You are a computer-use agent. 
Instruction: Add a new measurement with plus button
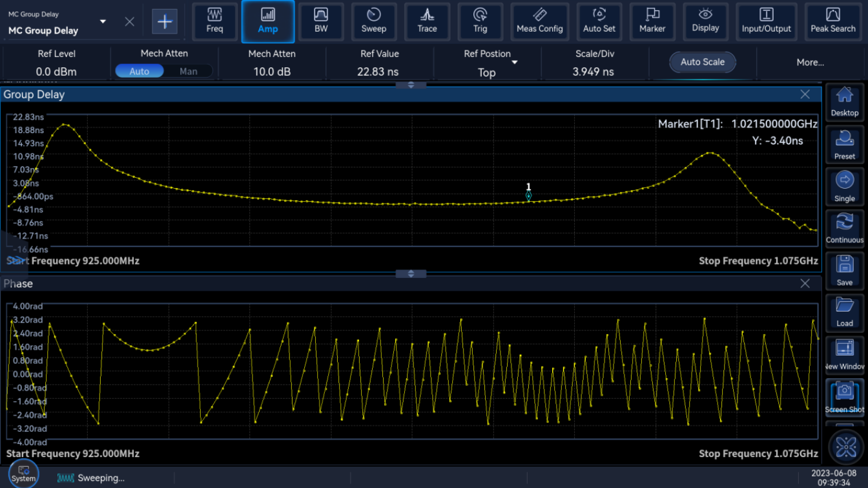point(165,21)
